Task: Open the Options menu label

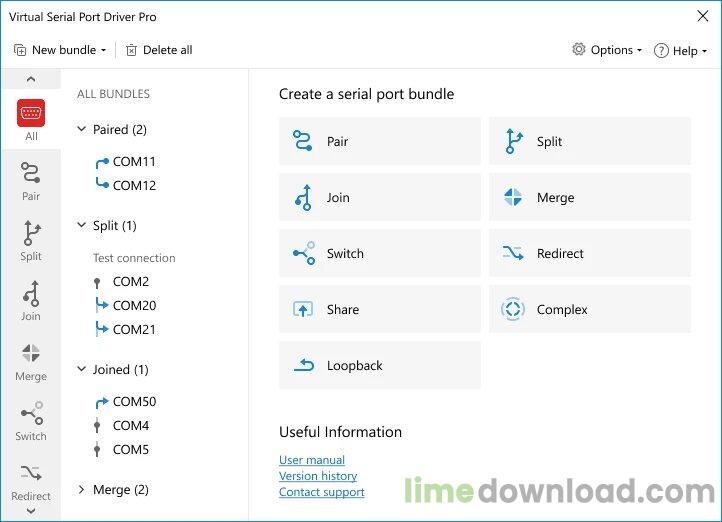Action: click(611, 50)
